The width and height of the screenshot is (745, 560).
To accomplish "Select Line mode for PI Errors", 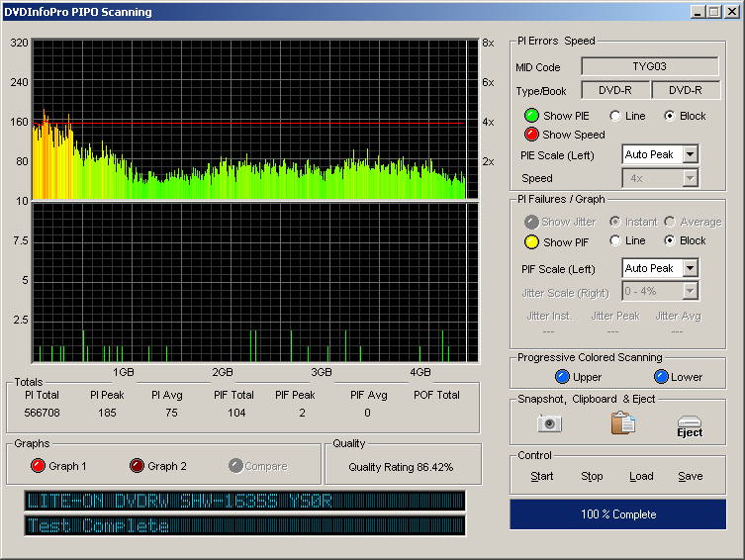I will click(x=615, y=116).
